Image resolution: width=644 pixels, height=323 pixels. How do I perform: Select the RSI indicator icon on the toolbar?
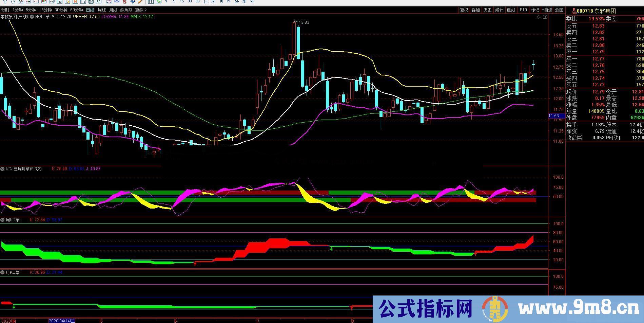(117, 2)
